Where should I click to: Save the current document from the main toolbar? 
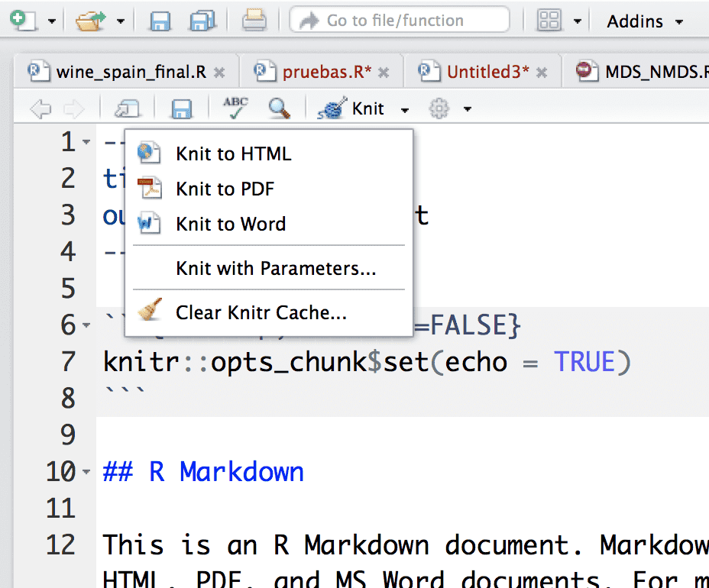pyautogui.click(x=160, y=21)
